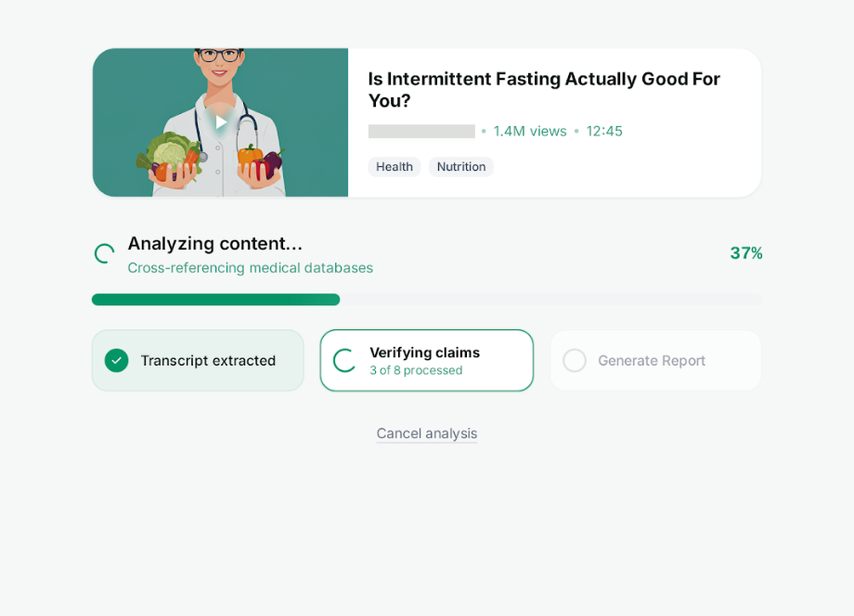Open the Health tag
The height and width of the screenshot is (616, 854).
coord(394,166)
